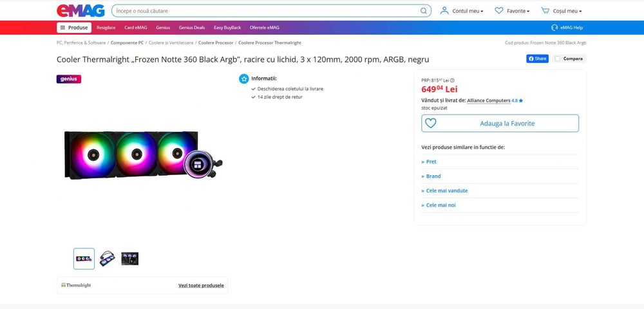
Task: Click the eMAG Help headset icon
Action: (554, 28)
